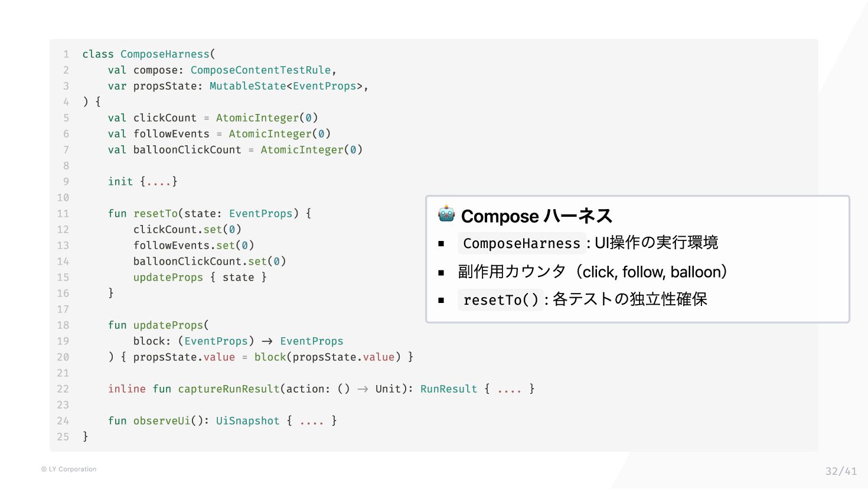The height and width of the screenshot is (489, 868).
Task: Click the first bullet marker in callout
Action: (441, 243)
